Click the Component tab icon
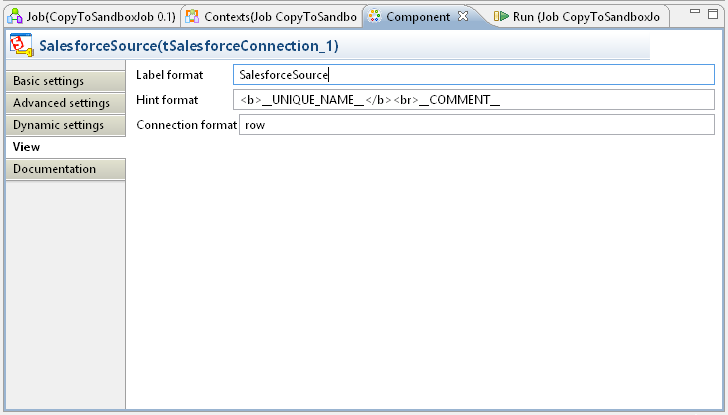The width and height of the screenshot is (728, 415). tap(374, 17)
